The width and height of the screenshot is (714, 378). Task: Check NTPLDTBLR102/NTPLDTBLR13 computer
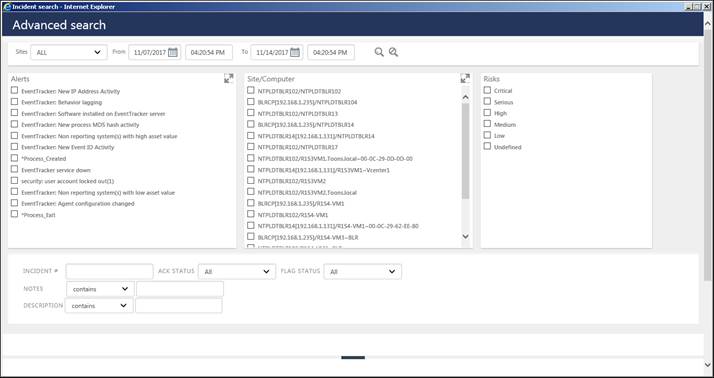(251, 112)
